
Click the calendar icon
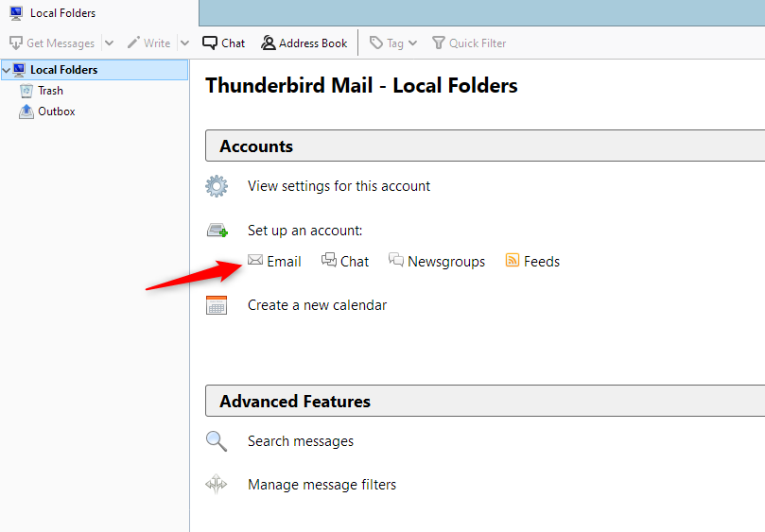click(x=217, y=305)
